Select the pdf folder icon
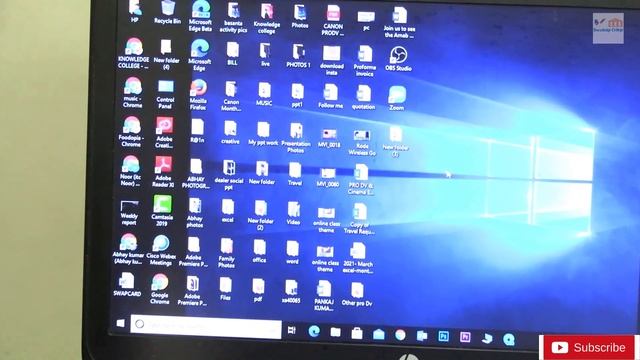 (x=258, y=290)
